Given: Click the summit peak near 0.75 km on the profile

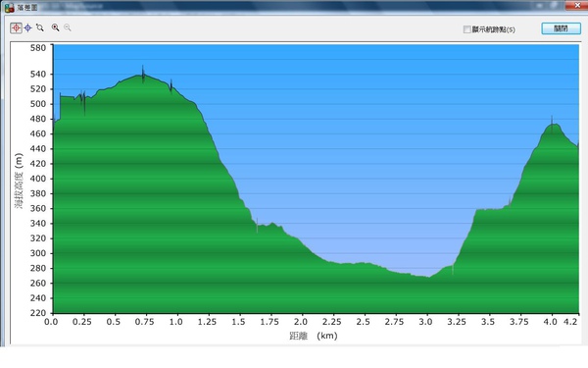Looking at the screenshot, I should pyautogui.click(x=142, y=75).
